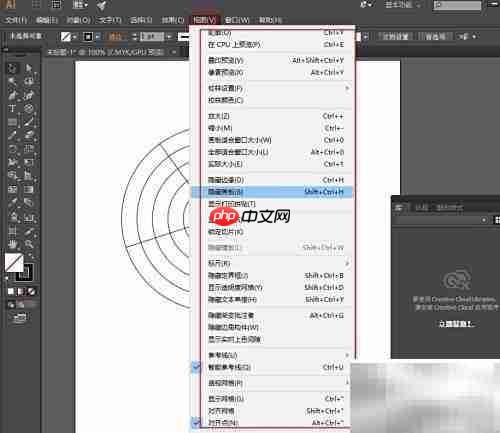
Task: Click the fill swatch in the control bar
Action: point(66,36)
